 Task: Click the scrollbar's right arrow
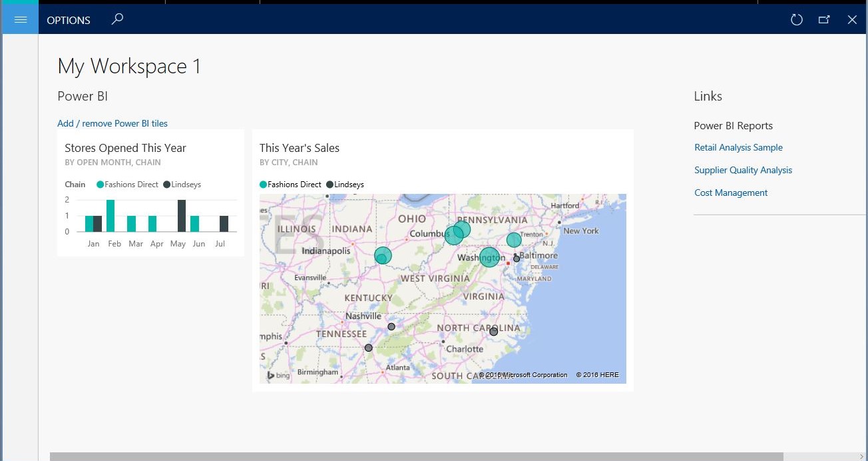[861, 456]
